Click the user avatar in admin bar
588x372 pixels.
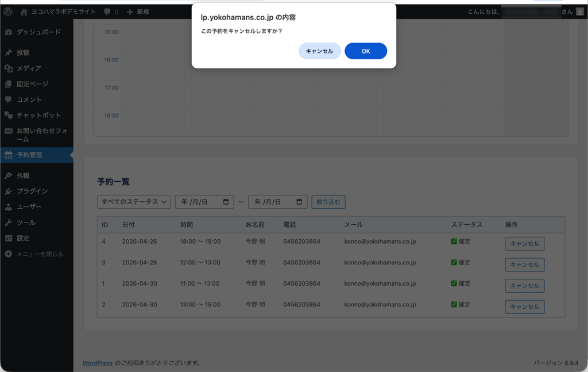tap(580, 11)
